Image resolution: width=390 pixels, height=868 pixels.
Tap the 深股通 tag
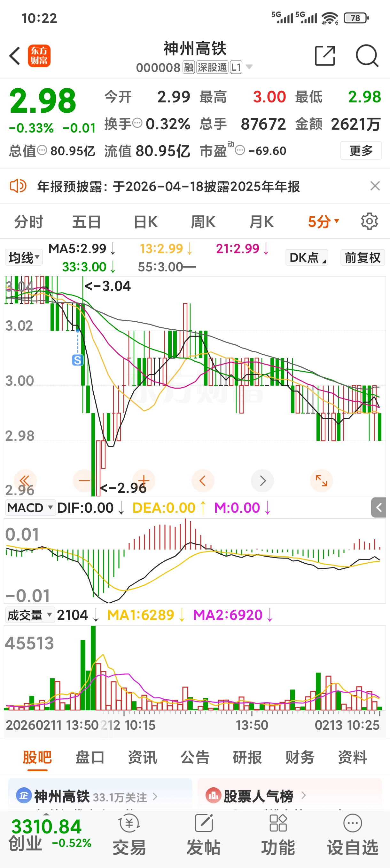(212, 68)
